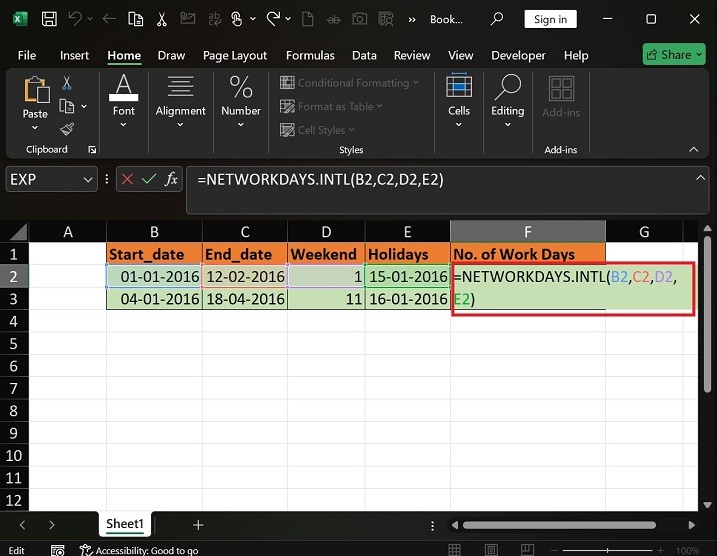Expand the Font group dropdown

(x=123, y=124)
